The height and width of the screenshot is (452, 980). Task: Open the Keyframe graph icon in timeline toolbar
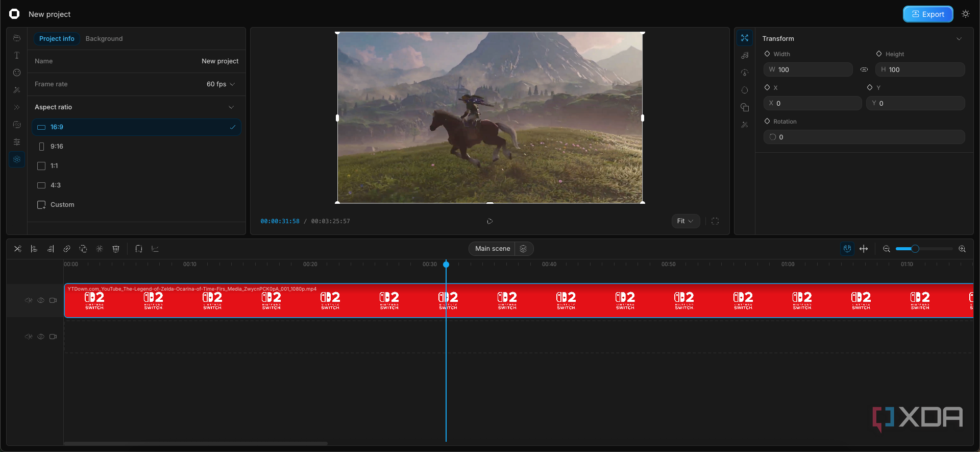coord(155,249)
